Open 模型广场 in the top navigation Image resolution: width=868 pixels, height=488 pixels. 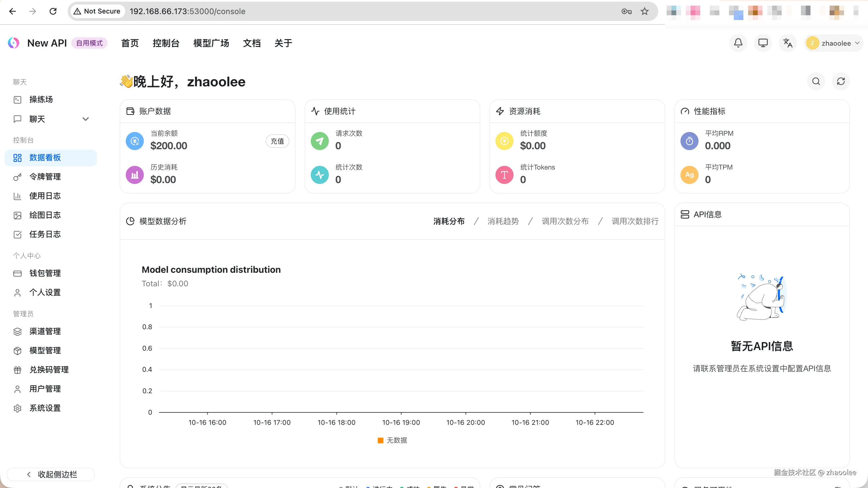click(211, 43)
